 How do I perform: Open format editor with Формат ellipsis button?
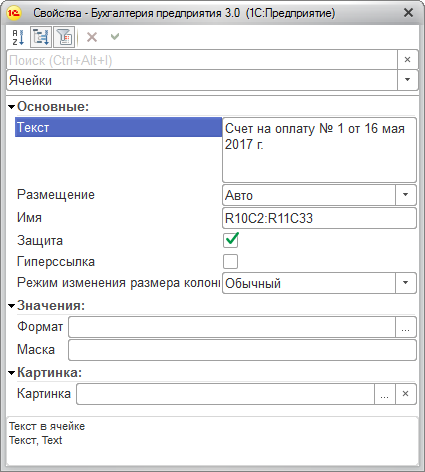pos(406,327)
